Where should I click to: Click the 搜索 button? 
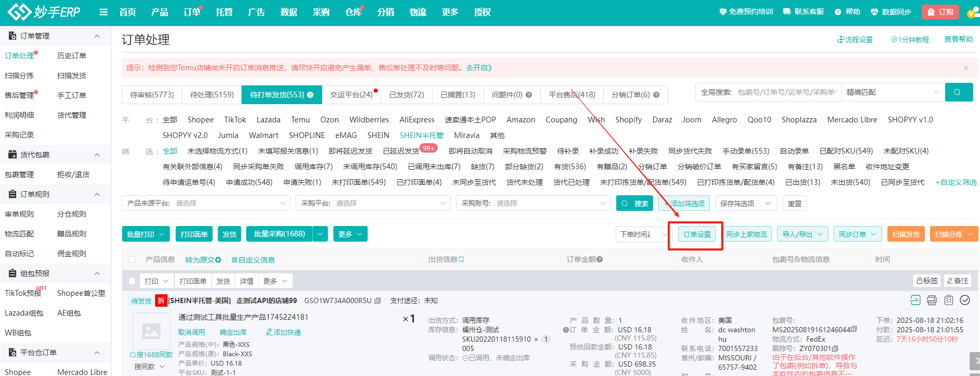(x=634, y=203)
